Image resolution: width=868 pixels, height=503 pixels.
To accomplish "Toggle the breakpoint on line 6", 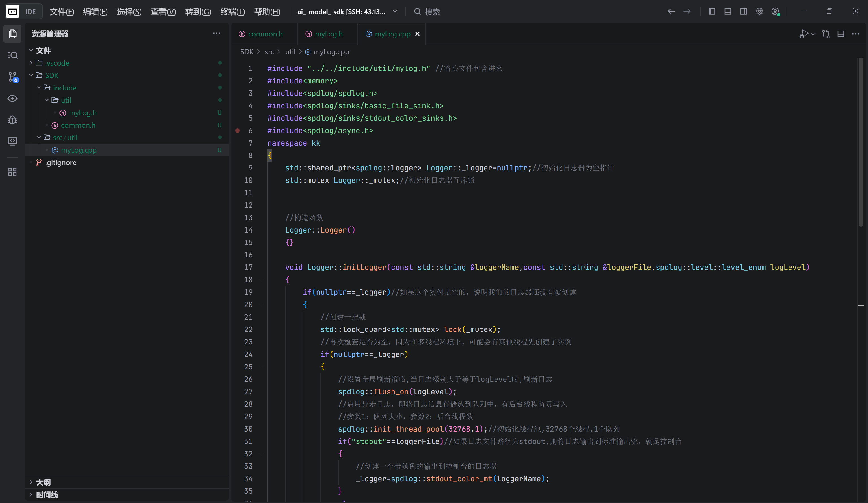I will pyautogui.click(x=237, y=131).
